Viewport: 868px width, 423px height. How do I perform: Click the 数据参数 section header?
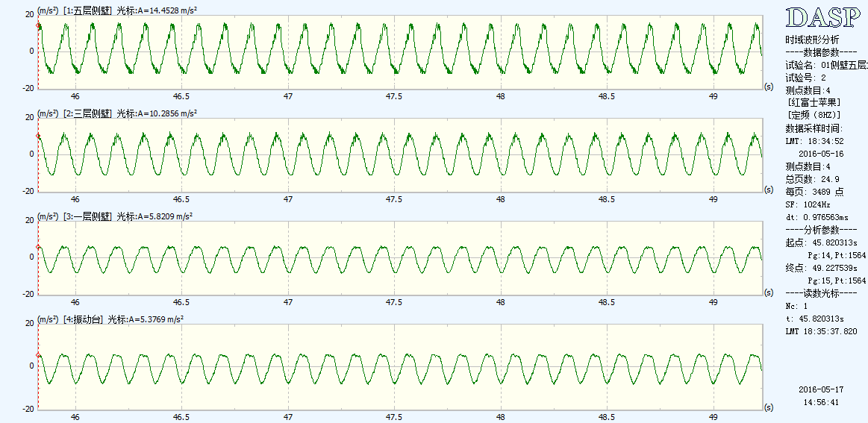pos(822,53)
